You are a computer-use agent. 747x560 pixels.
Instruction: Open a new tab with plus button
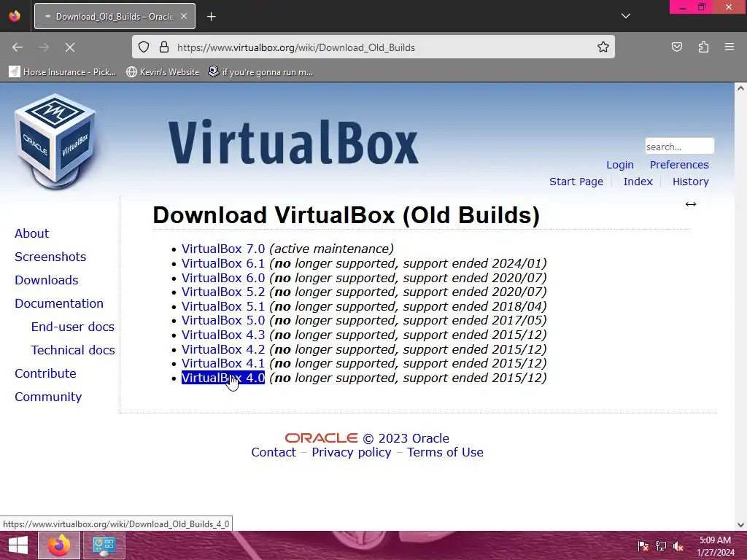click(211, 17)
